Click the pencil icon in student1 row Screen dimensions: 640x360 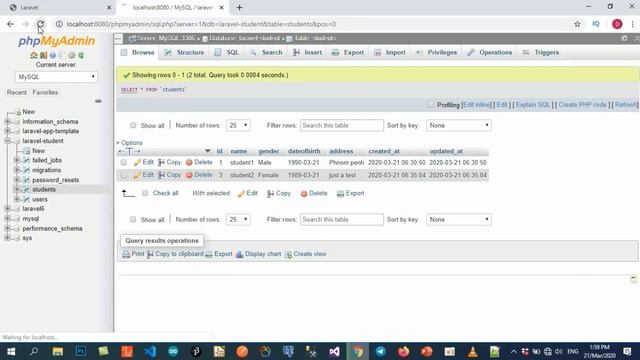(137, 162)
